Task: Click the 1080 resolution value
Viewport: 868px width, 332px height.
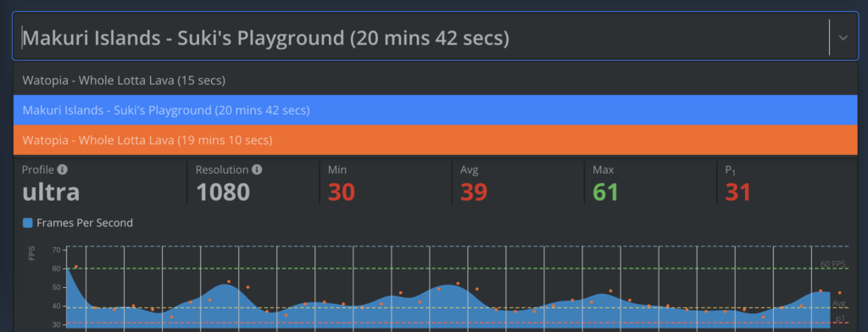Action: 223,192
